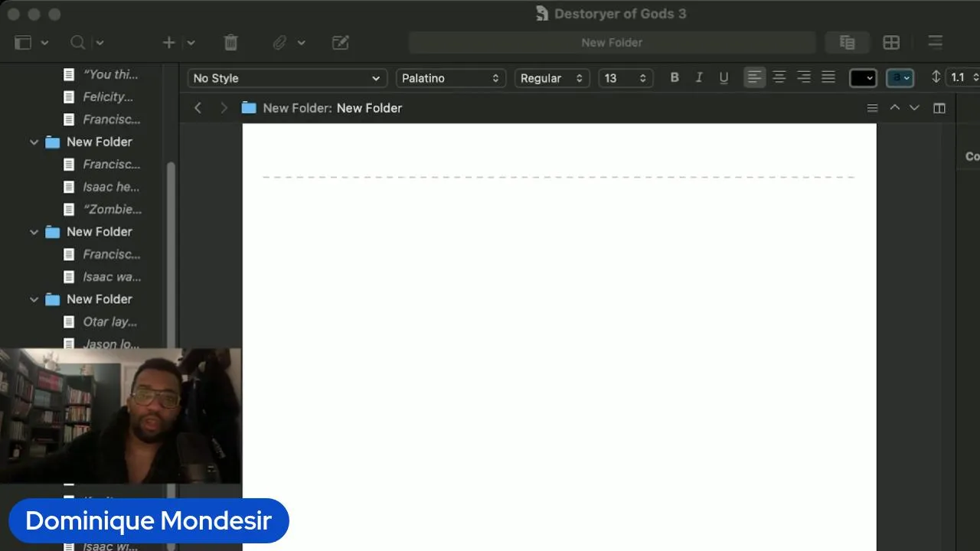The width and height of the screenshot is (980, 551).
Task: Open the black text color swatch
Action: (863, 78)
